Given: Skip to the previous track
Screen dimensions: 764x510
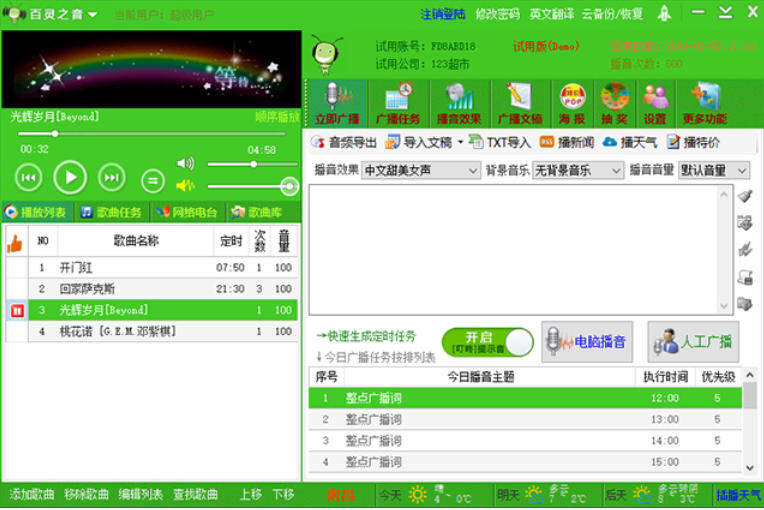Looking at the screenshot, I should [x=28, y=178].
